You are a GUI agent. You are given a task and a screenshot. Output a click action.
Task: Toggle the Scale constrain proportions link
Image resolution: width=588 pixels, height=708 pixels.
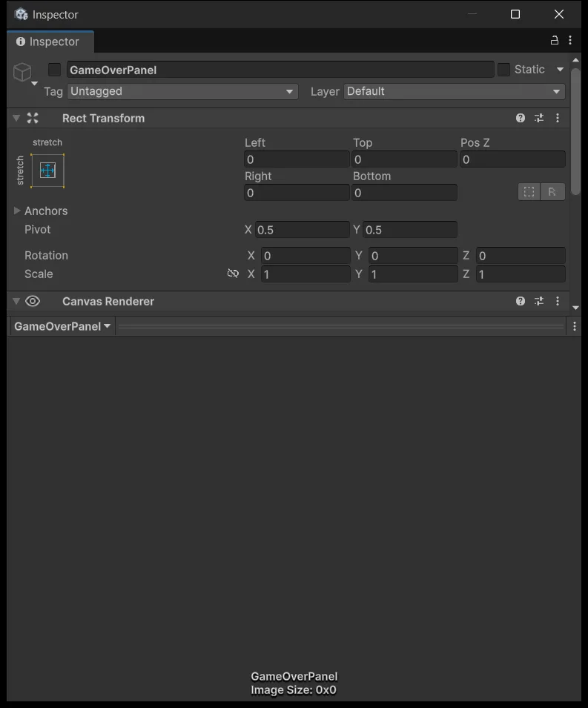click(233, 274)
